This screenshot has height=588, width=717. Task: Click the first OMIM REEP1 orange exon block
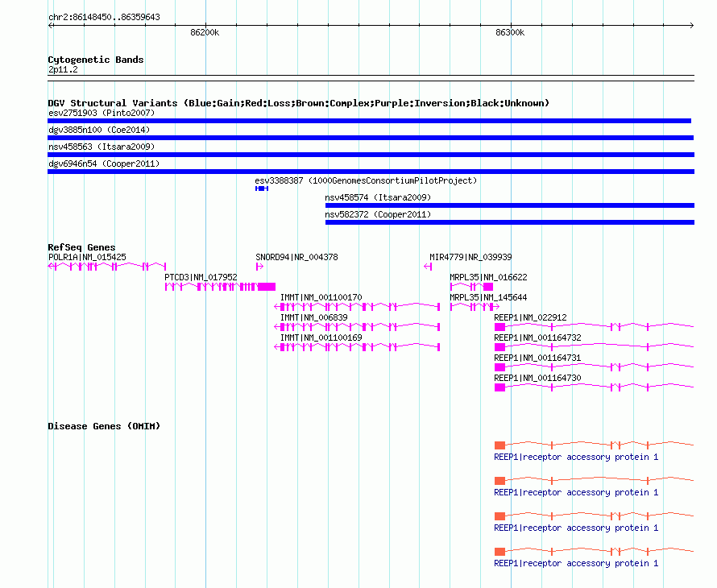click(499, 445)
